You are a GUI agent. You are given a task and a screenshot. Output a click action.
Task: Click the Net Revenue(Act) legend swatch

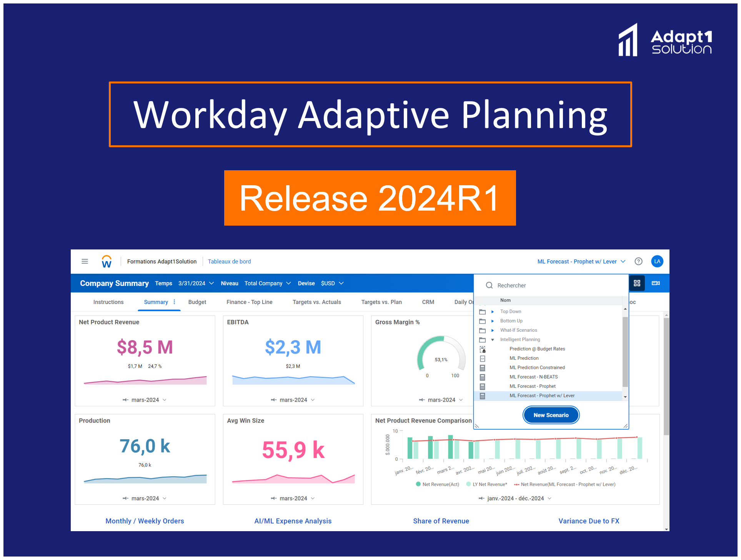click(418, 484)
